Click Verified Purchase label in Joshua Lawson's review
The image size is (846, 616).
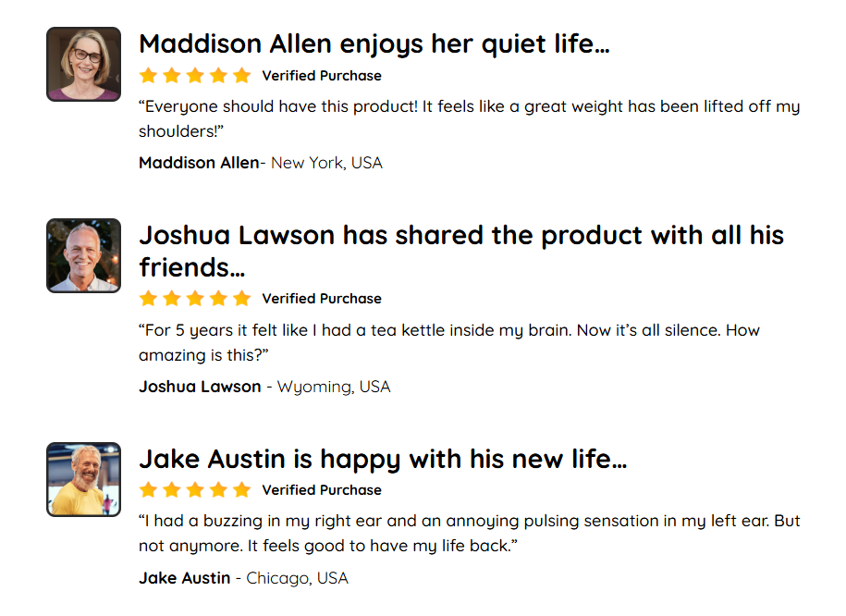(322, 299)
